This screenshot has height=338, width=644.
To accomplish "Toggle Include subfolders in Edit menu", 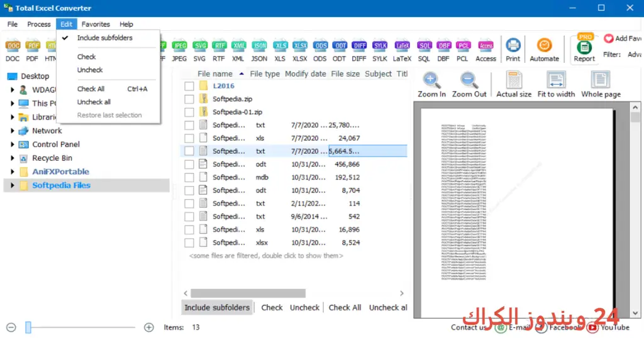I will click(108, 38).
